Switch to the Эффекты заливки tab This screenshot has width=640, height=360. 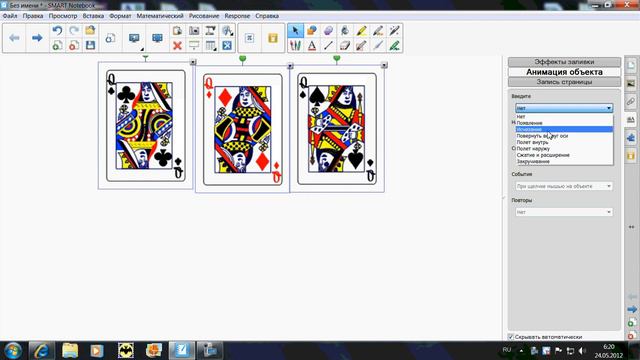point(564,62)
